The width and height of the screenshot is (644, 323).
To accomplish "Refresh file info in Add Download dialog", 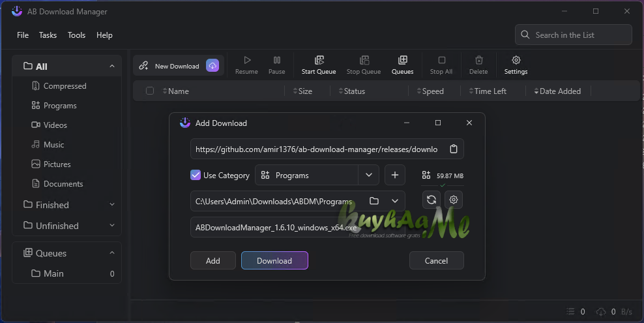I will (432, 200).
